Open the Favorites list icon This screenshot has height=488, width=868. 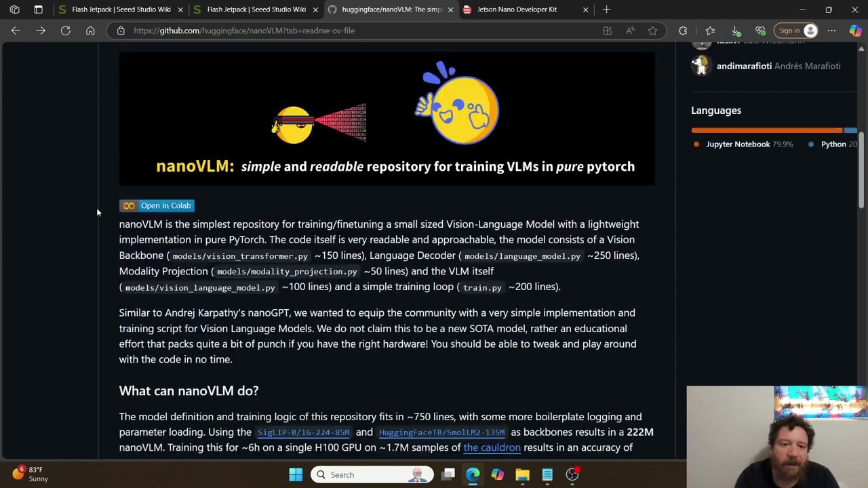pos(710,30)
